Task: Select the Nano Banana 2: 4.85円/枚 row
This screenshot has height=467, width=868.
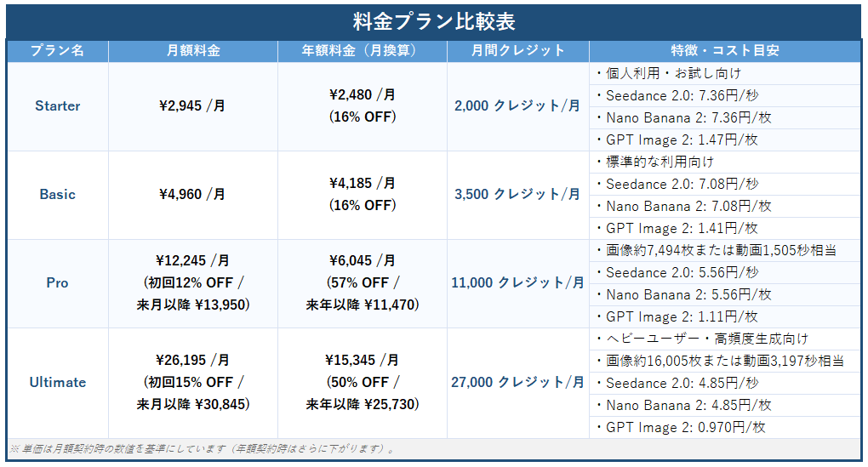Action: click(x=725, y=406)
